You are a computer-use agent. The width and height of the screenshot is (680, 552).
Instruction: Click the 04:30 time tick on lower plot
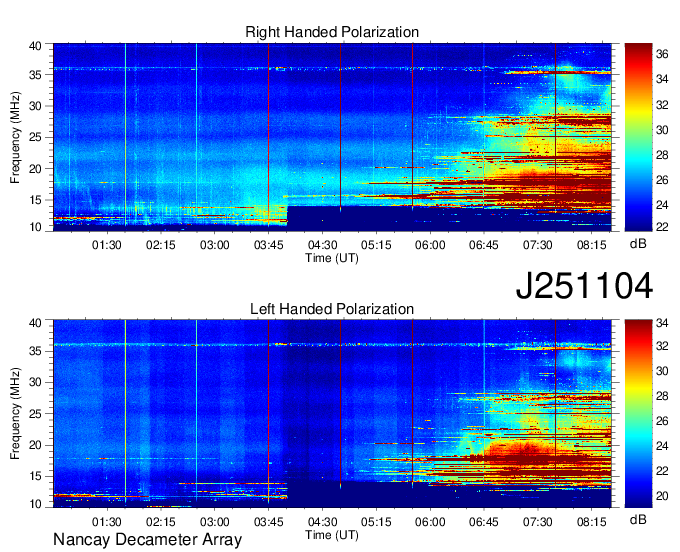click(322, 521)
